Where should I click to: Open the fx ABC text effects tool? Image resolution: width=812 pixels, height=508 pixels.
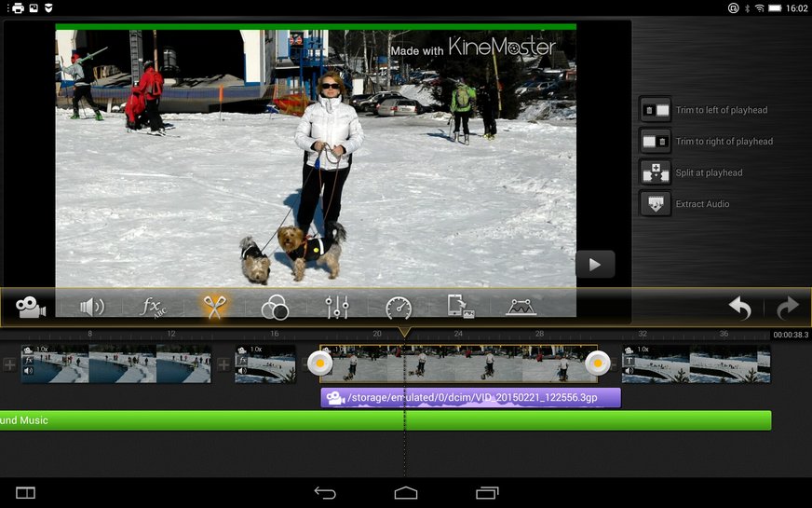(x=154, y=307)
